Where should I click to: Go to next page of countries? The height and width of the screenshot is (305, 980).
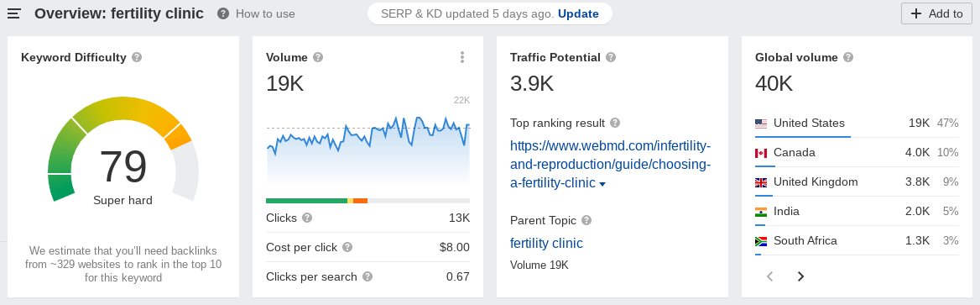pos(800,276)
